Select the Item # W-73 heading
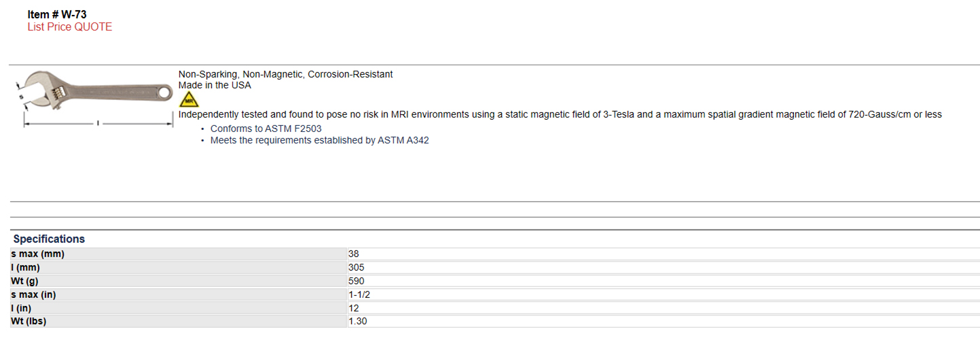This screenshot has height=340, width=980. coord(57,14)
